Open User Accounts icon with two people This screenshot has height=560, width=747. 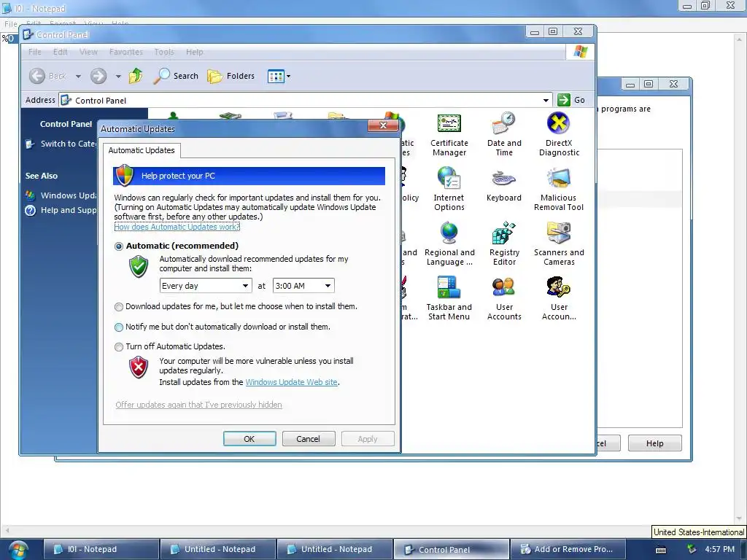504,298
